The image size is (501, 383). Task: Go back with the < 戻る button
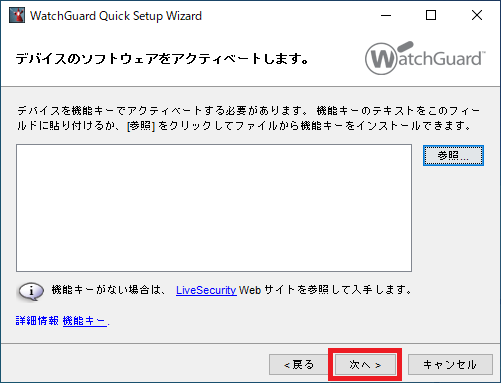[x=299, y=365]
